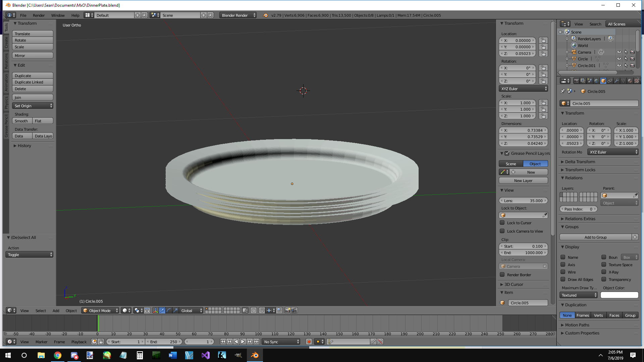Screen dimensions: 644x362
Task: Click the proportional editing icon in 3D header
Action: (254, 310)
